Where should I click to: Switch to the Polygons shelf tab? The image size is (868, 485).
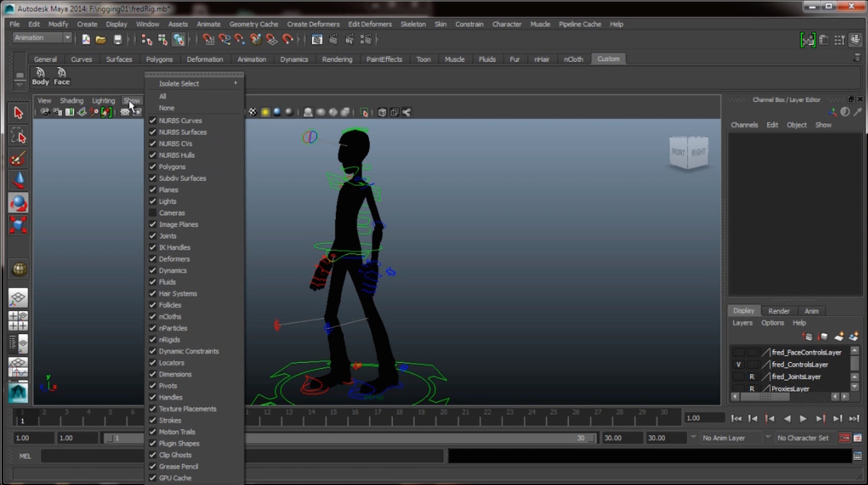(x=159, y=59)
